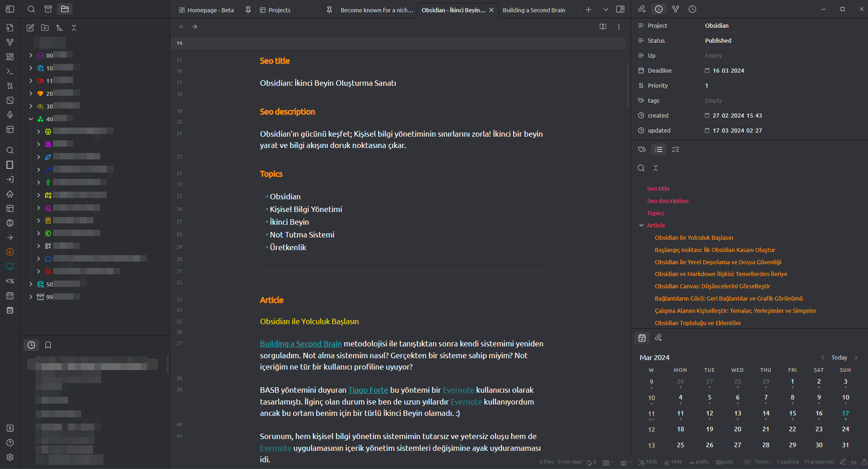
Task: Open bookmarks tab in lower left panel
Action: click(x=48, y=345)
